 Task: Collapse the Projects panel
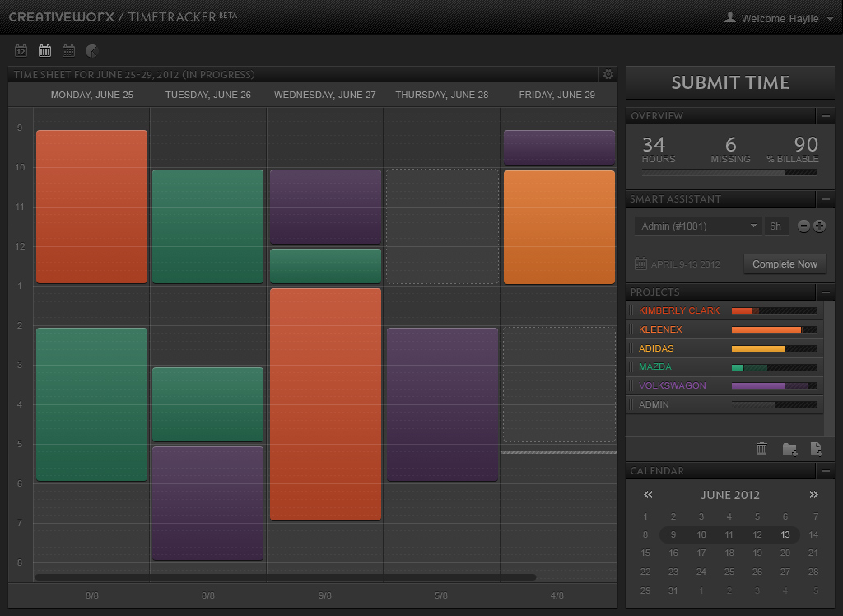click(827, 292)
